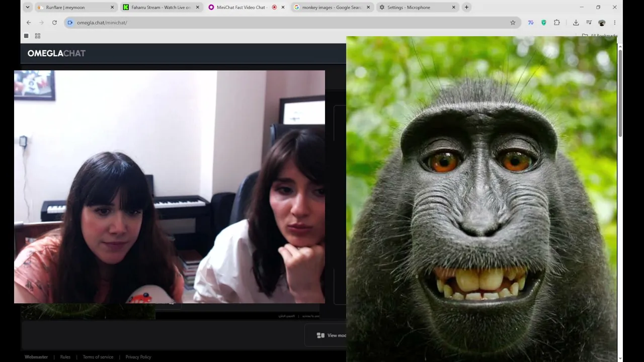Close the Runflare | meymoon tab
The height and width of the screenshot is (362, 644).
tap(112, 7)
